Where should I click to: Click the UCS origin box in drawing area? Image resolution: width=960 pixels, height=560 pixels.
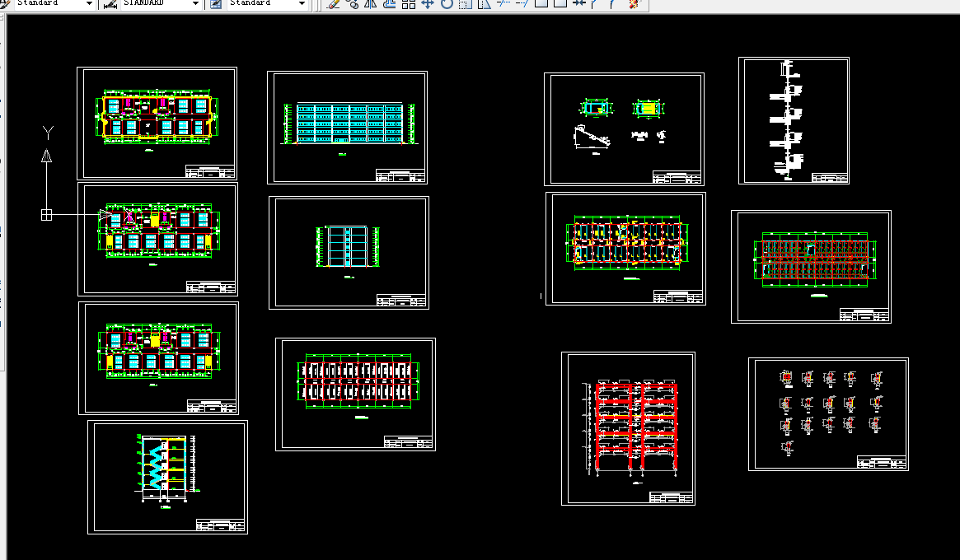46,215
